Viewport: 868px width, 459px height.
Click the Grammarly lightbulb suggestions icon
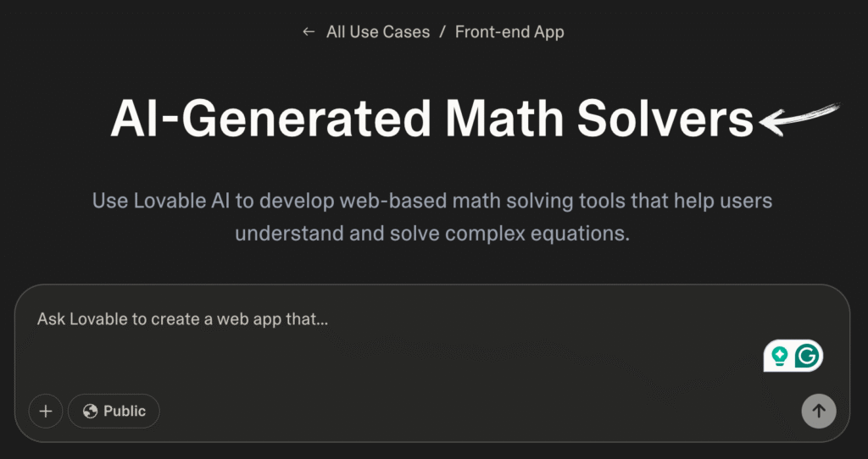pyautogui.click(x=780, y=357)
